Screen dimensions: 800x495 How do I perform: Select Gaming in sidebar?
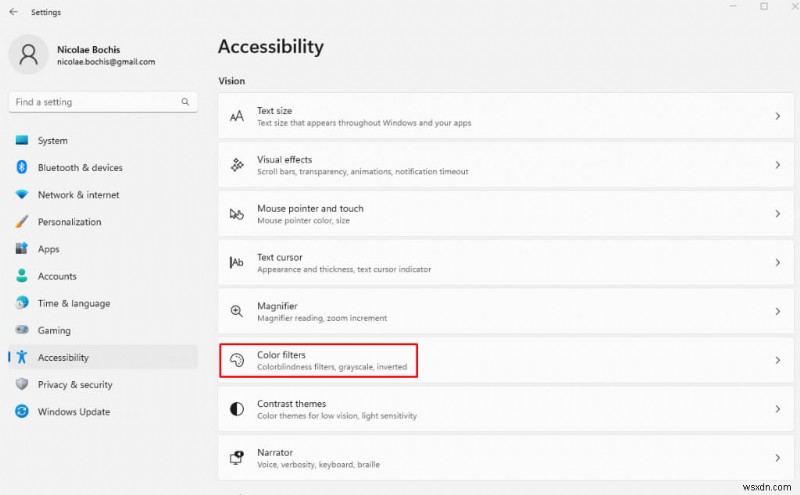point(103,330)
